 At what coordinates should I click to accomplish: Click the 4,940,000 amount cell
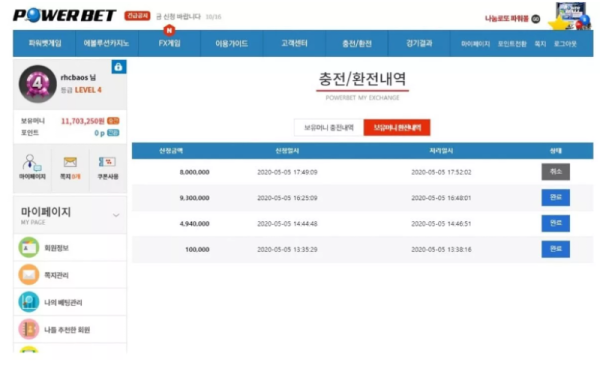[x=194, y=223]
